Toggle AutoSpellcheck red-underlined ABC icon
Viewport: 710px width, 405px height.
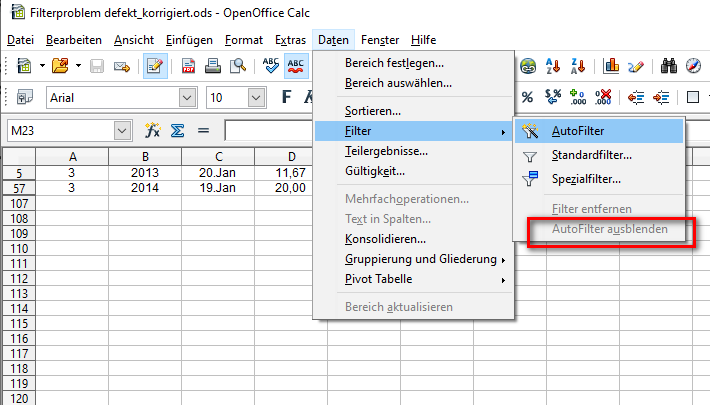(297, 67)
